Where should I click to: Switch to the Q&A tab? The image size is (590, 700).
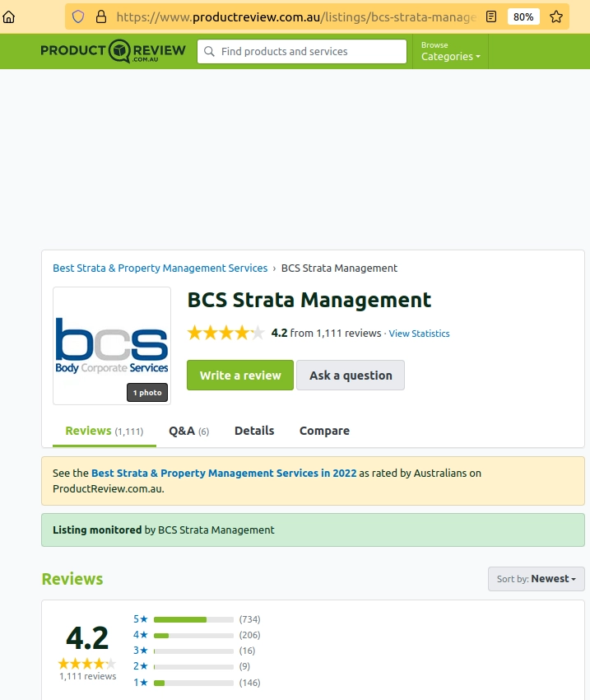click(x=188, y=431)
